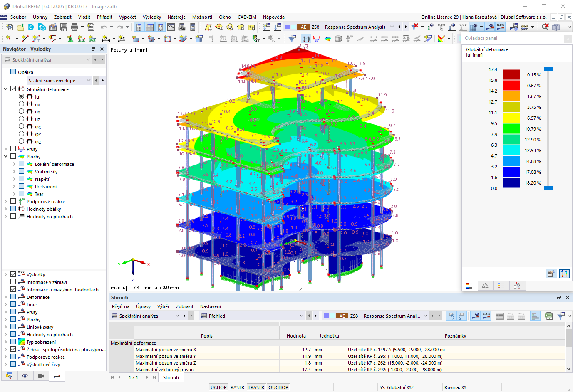Click the Nastavení menu in Shrnutí panel
573x392 pixels.
[211, 306]
